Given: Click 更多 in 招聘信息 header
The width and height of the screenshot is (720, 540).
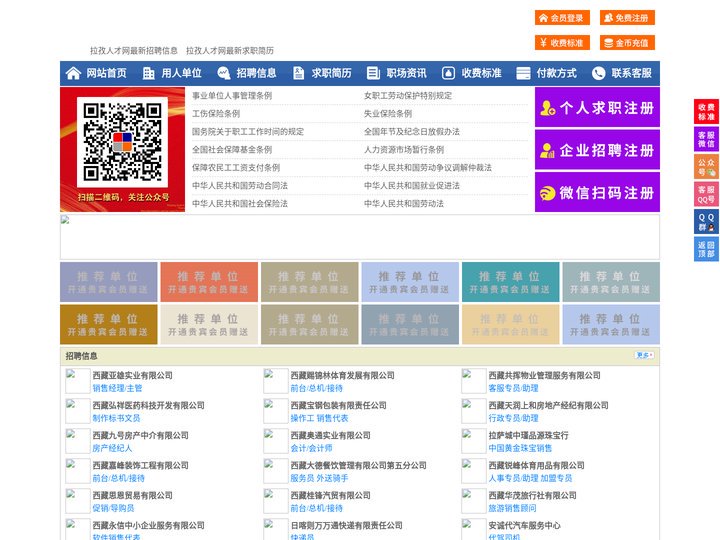Looking at the screenshot, I should pyautogui.click(x=644, y=355).
